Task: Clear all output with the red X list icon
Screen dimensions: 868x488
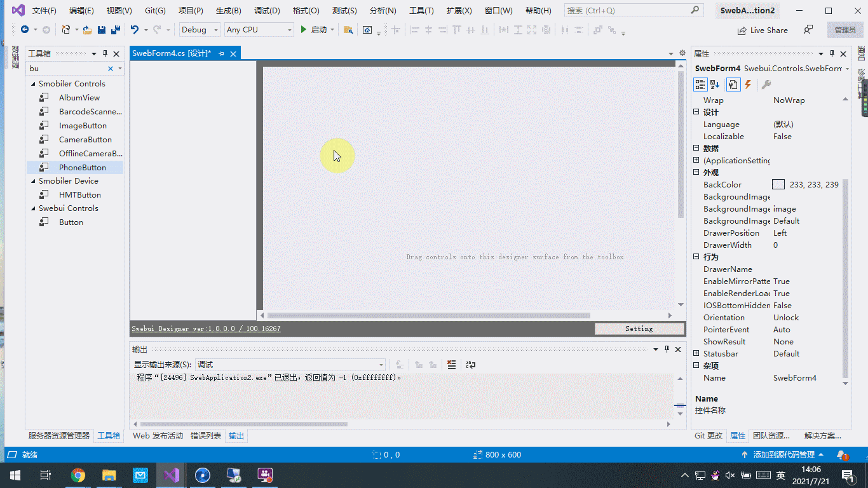Action: 451,365
